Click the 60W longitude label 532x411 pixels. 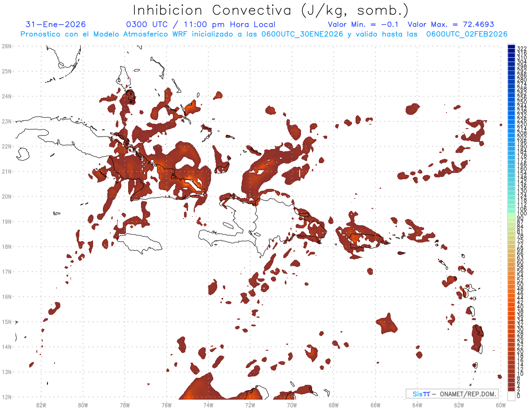[501, 405]
